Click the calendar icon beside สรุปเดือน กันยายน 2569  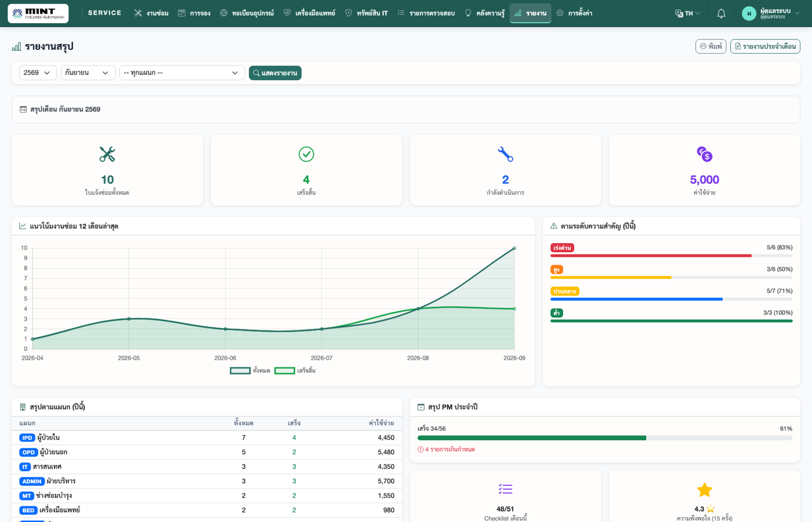click(x=23, y=109)
